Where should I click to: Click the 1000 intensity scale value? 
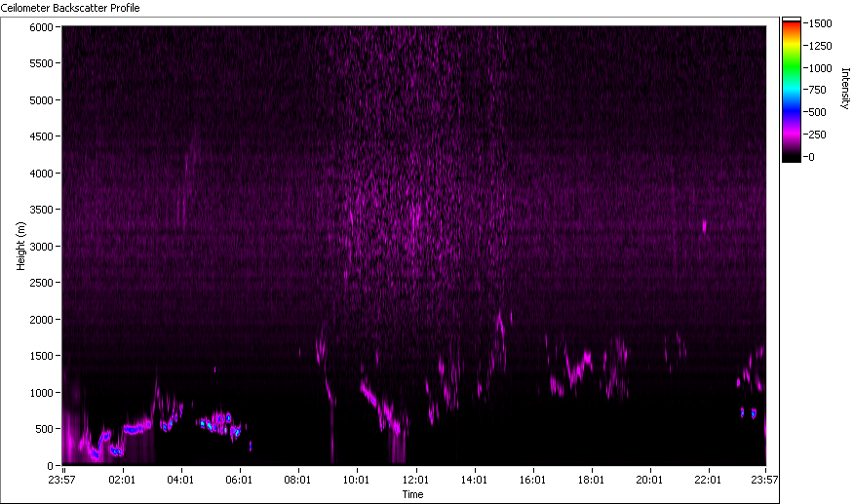click(821, 68)
